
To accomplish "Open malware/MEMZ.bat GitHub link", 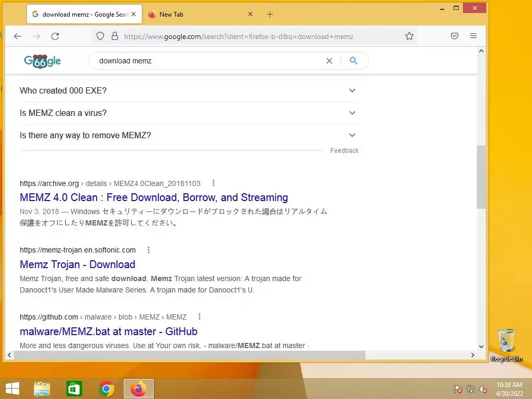I will [x=109, y=331].
